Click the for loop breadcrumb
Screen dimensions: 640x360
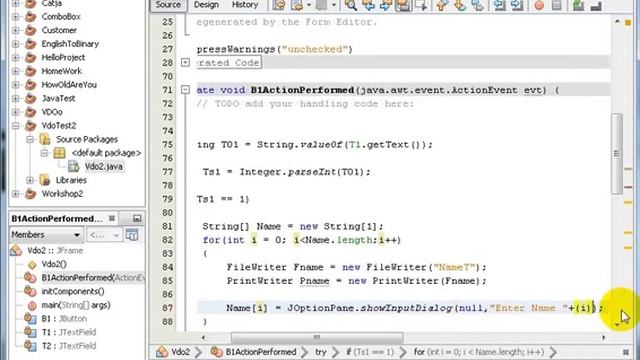tap(478, 352)
